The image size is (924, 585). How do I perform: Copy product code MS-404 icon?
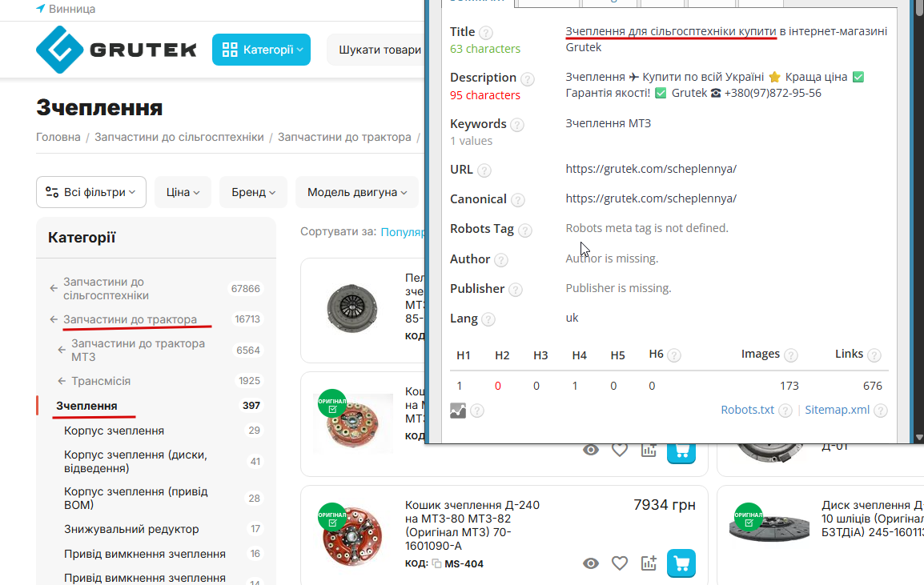[436, 563]
